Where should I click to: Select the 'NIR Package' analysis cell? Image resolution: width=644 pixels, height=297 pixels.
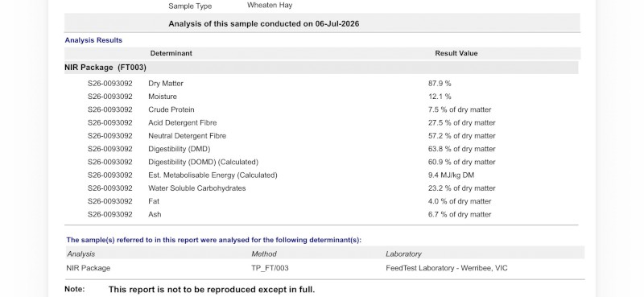(x=89, y=268)
